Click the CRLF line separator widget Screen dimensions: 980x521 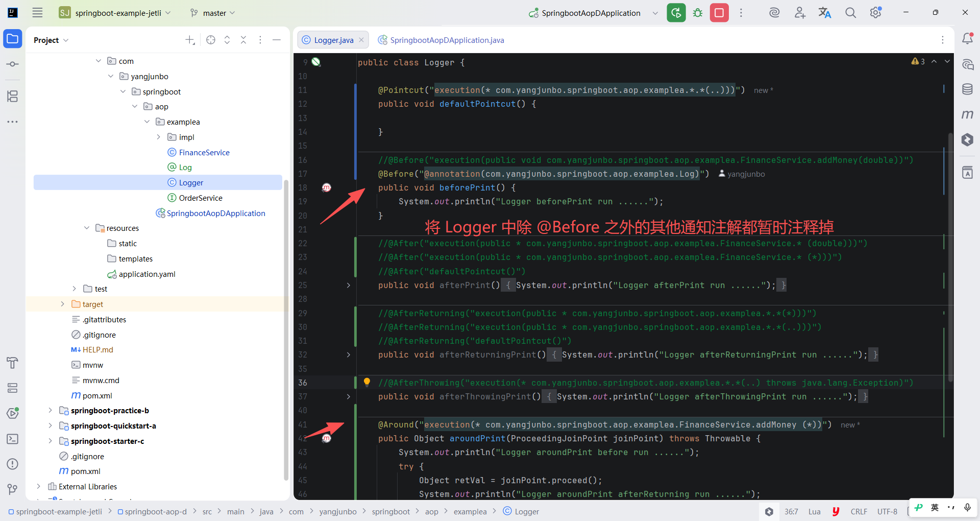point(859,511)
